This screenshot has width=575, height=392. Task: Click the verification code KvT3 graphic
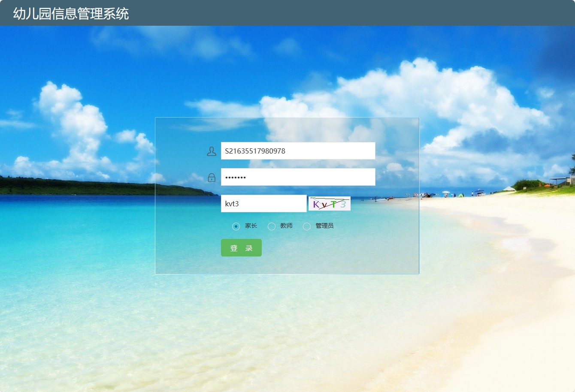[x=329, y=203]
